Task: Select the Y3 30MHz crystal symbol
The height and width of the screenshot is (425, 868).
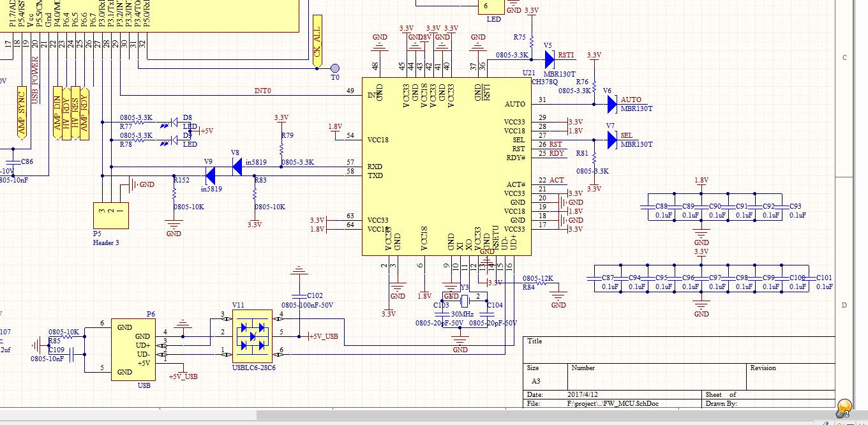Action: click(x=465, y=300)
